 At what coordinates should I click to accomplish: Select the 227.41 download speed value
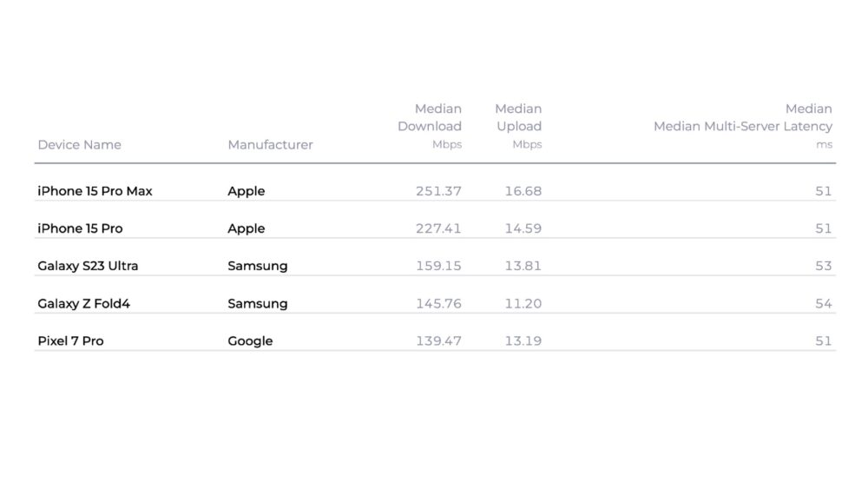(x=438, y=228)
